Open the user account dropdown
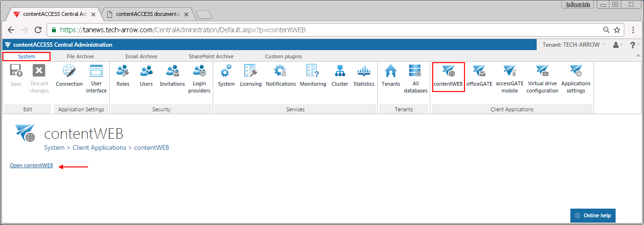This screenshot has height=225, width=644. [617, 45]
